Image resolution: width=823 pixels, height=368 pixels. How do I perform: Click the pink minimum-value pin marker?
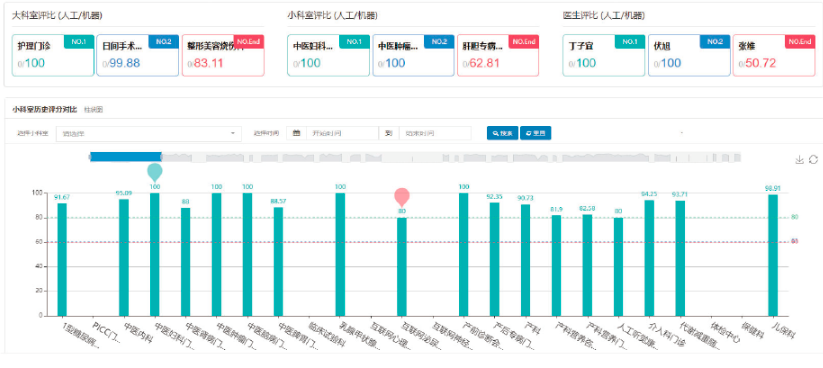click(402, 197)
